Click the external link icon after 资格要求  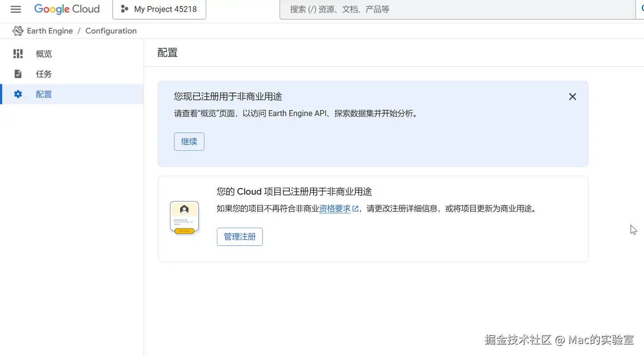(356, 209)
